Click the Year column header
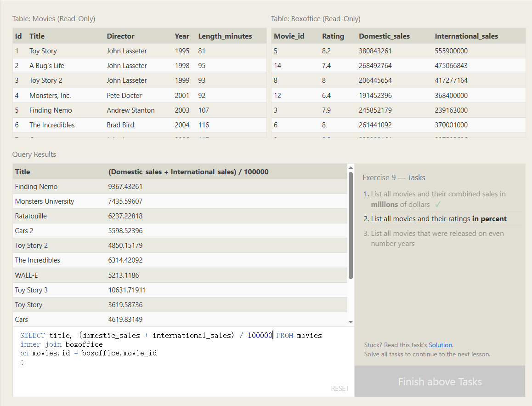The height and width of the screenshot is (406, 532). click(182, 36)
